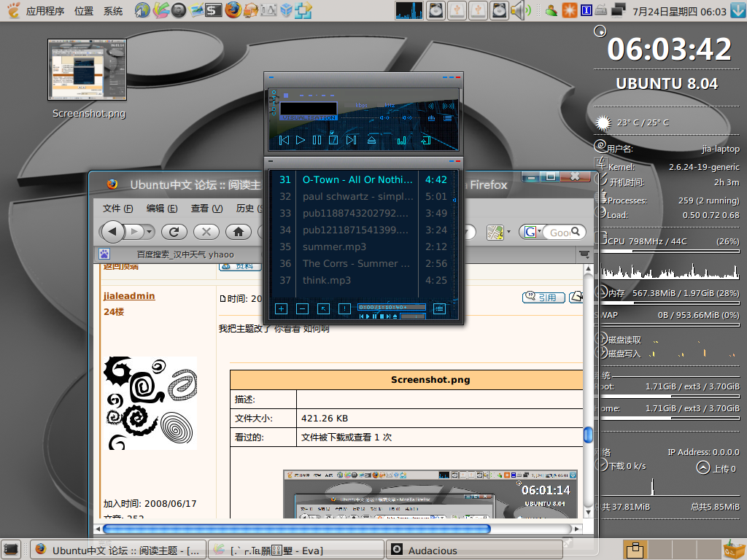Open the 系统 menu in top panel
Image resolution: width=747 pixels, height=560 pixels.
tap(113, 10)
